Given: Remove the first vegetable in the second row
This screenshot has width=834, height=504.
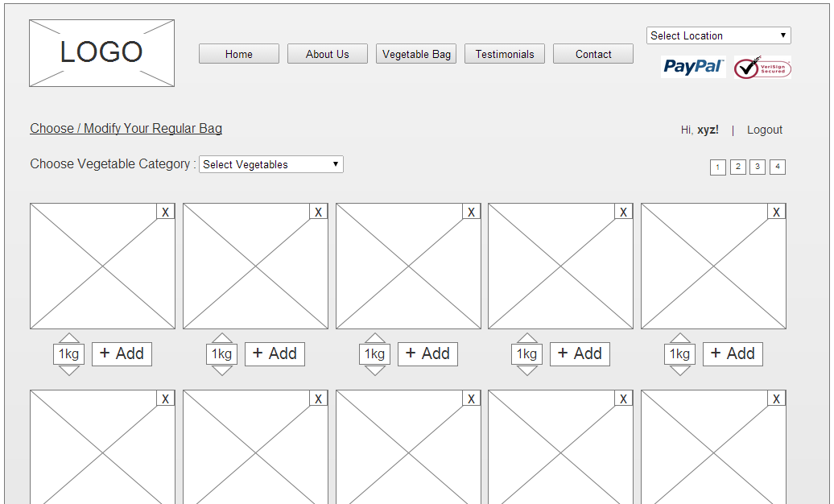Looking at the screenshot, I should (x=165, y=398).
